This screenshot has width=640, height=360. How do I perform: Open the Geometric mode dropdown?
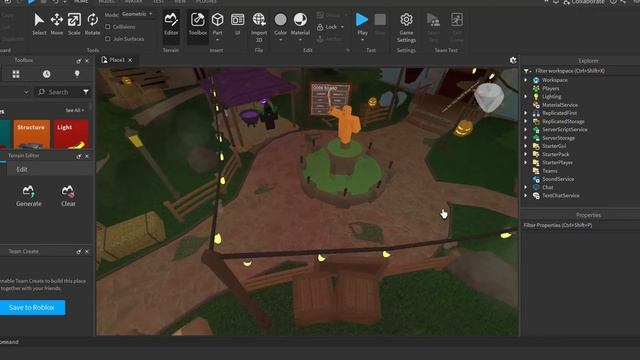[x=137, y=14]
